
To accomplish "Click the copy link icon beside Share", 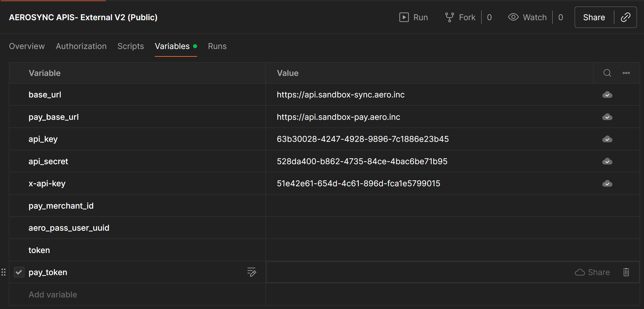I will point(625,17).
